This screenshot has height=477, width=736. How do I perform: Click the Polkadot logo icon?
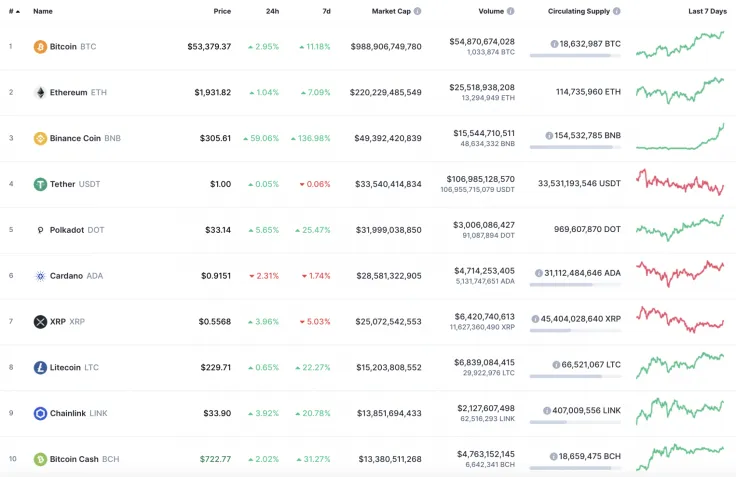click(x=40, y=230)
